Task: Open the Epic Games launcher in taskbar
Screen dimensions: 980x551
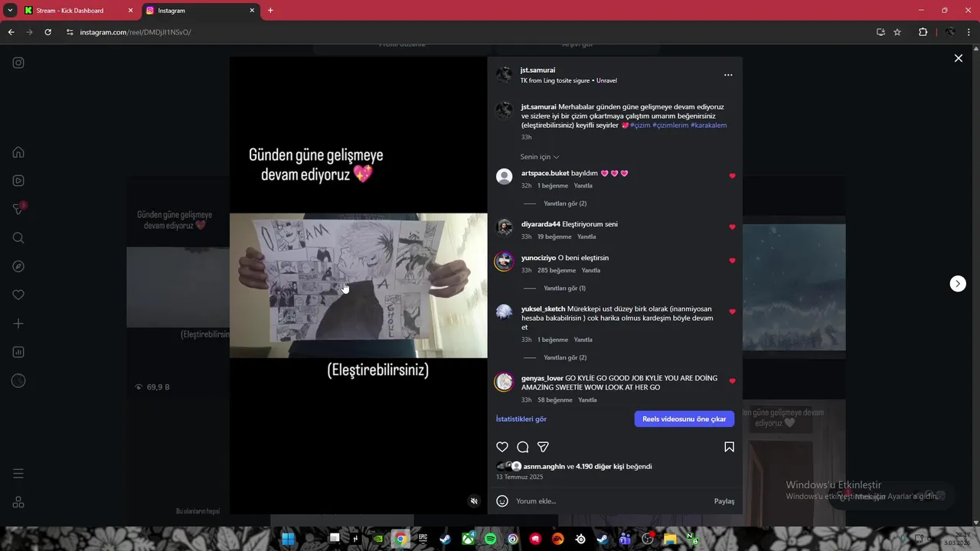Action: point(423,539)
